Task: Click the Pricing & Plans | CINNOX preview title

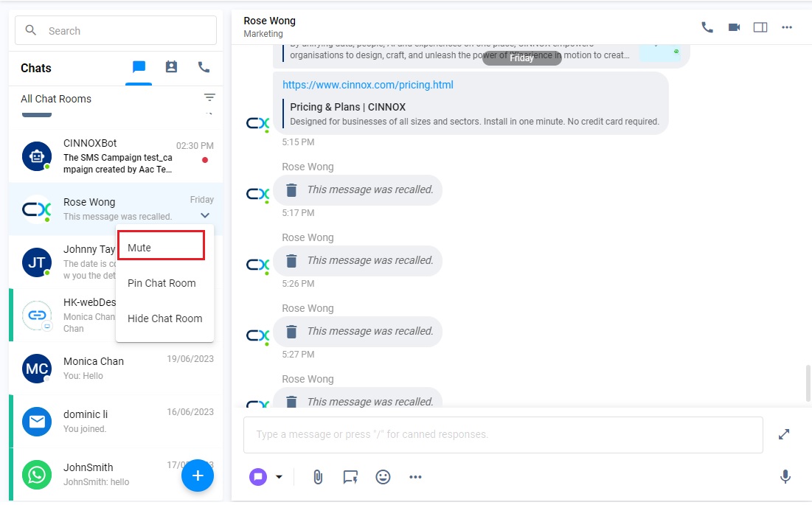Action: 347,107
